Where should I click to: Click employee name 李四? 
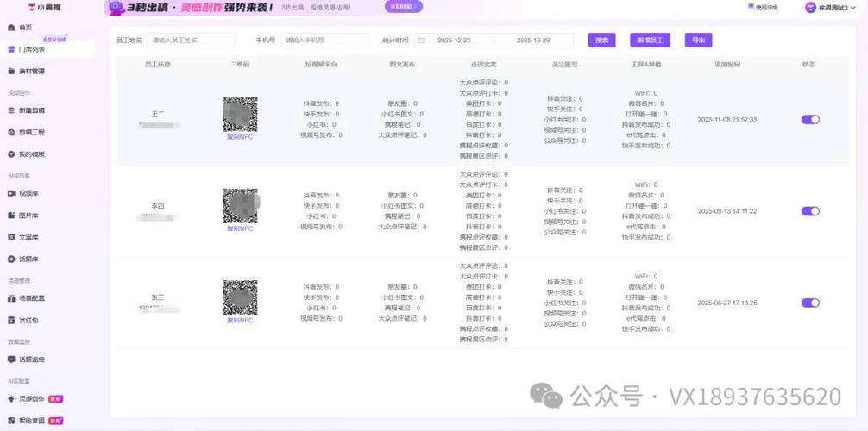pos(158,206)
